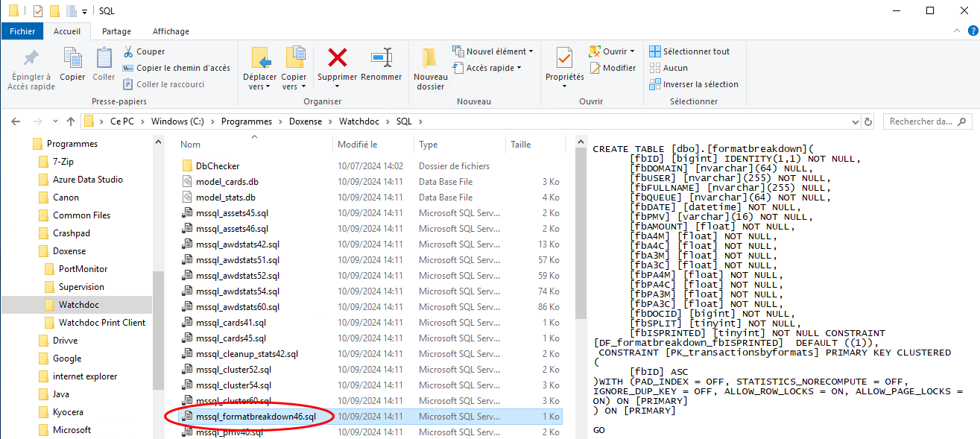
Task: Click the Supprimer red X icon
Action: click(x=338, y=58)
